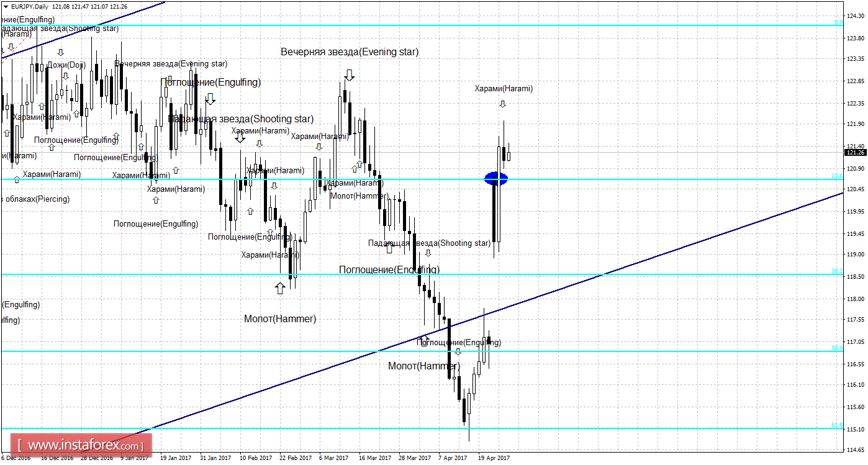Click the down arrow below the March Shooting star label
Viewport: 868px width, 465px height.
[428, 253]
